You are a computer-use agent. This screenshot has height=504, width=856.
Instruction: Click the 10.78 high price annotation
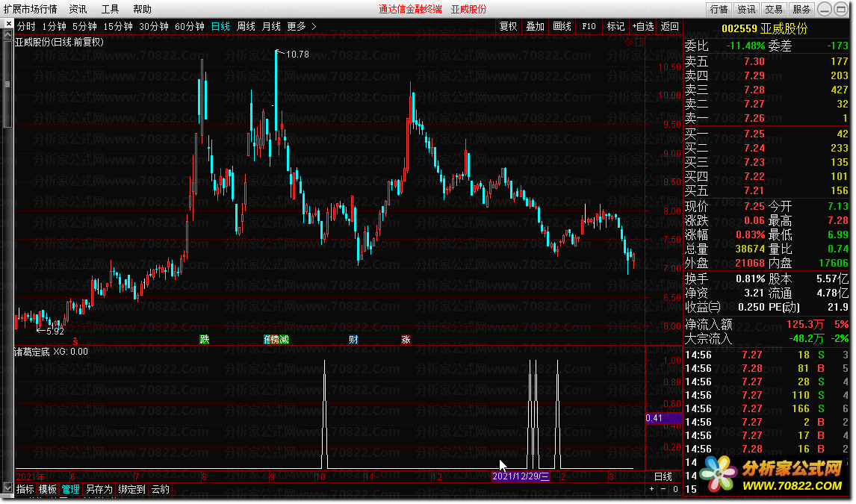[297, 54]
